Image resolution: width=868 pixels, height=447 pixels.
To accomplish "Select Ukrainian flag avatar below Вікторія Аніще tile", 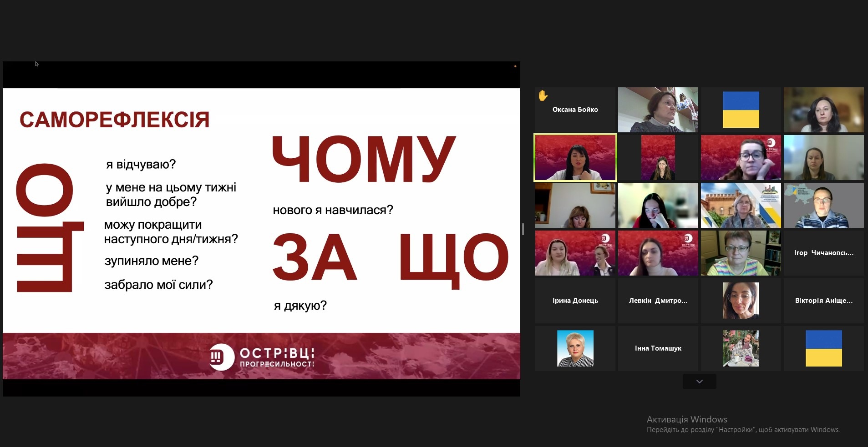I will [823, 348].
